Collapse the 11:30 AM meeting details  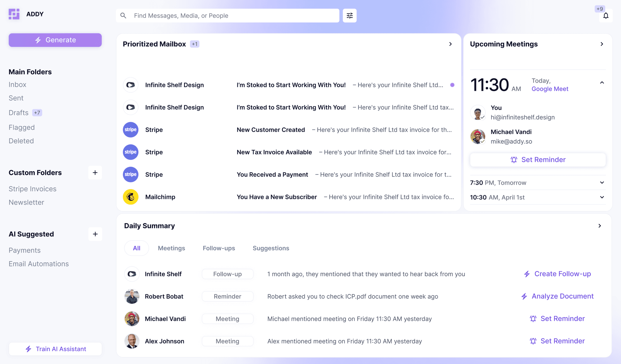pos(602,82)
